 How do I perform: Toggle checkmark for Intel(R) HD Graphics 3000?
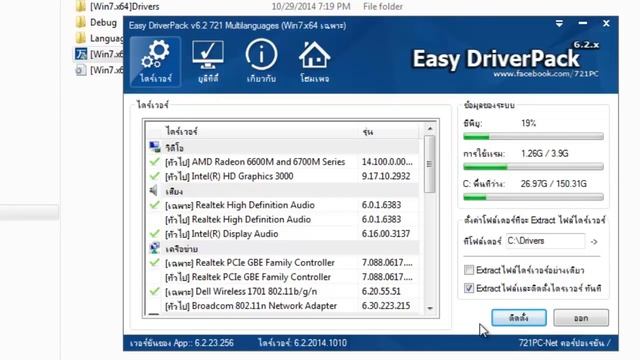[154, 176]
